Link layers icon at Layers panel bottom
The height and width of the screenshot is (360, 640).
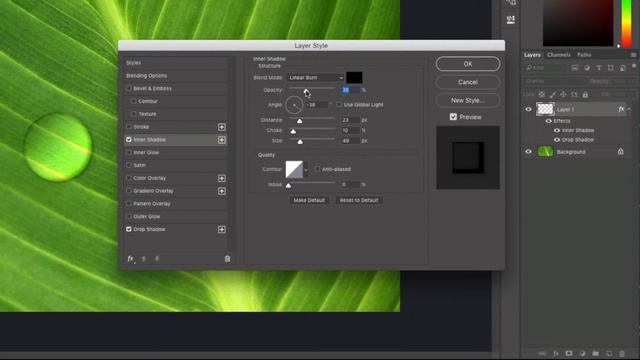[542, 353]
